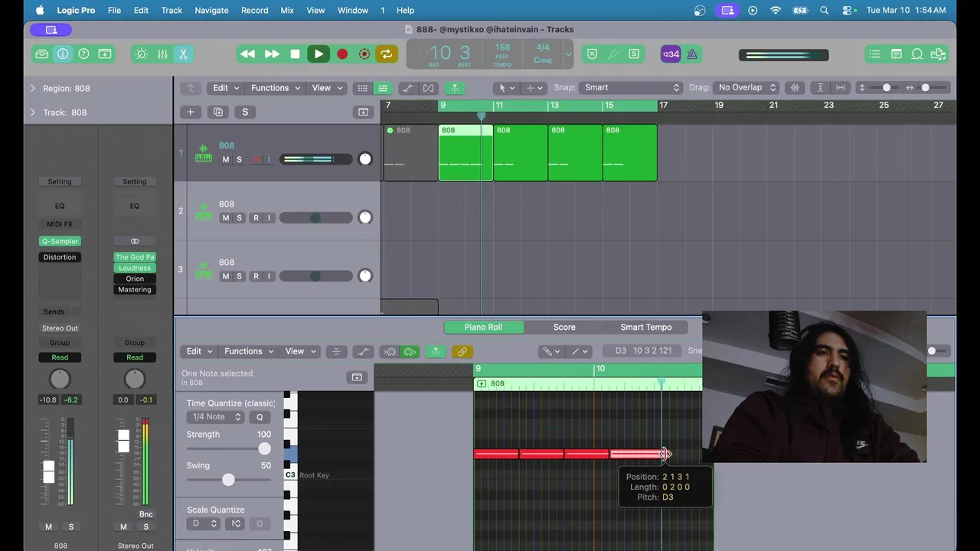Toggle the Inspector info button
The image size is (980, 551).
coord(63,54)
